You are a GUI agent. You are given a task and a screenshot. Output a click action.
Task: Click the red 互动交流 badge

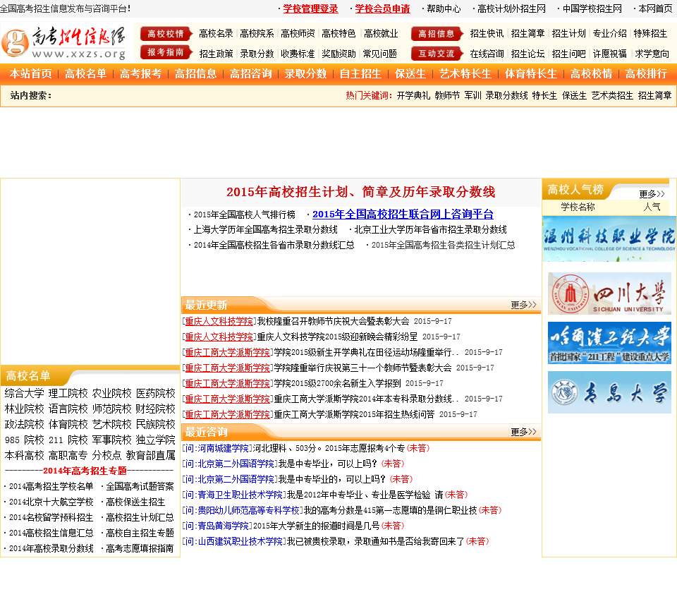click(x=437, y=53)
